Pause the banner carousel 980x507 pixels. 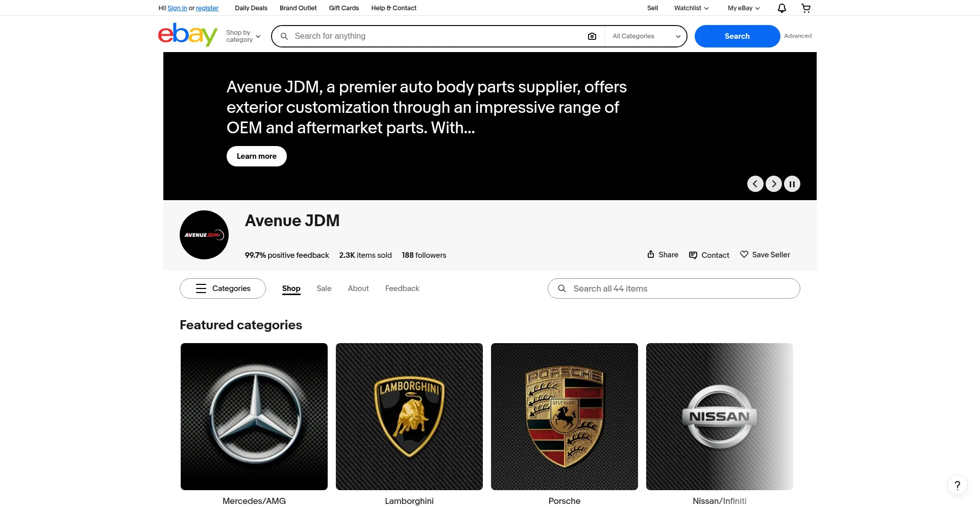(x=792, y=184)
